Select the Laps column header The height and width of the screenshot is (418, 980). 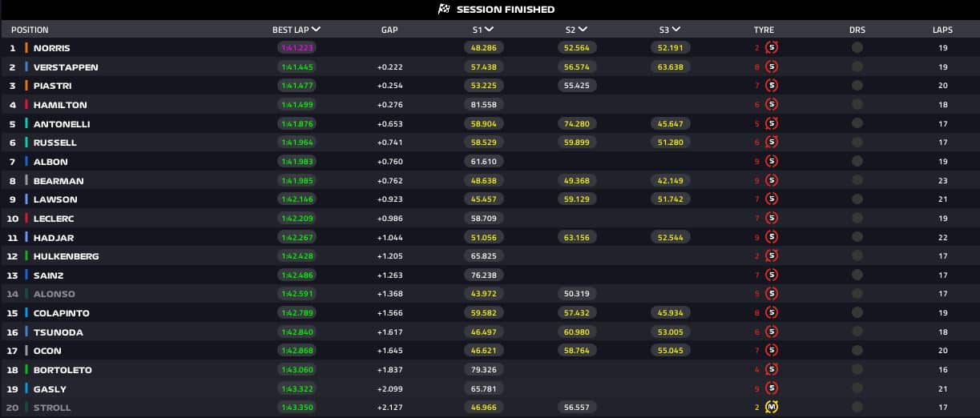(x=942, y=30)
